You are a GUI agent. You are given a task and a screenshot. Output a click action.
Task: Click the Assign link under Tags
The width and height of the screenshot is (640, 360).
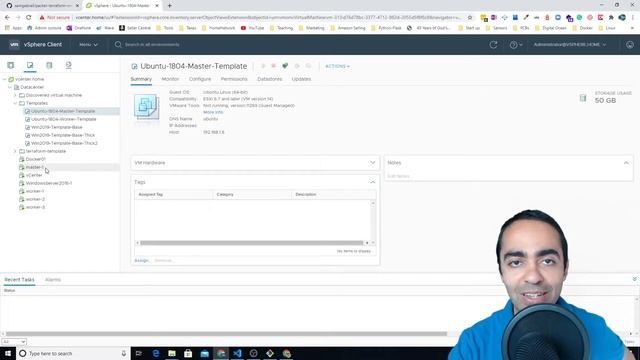pyautogui.click(x=142, y=260)
